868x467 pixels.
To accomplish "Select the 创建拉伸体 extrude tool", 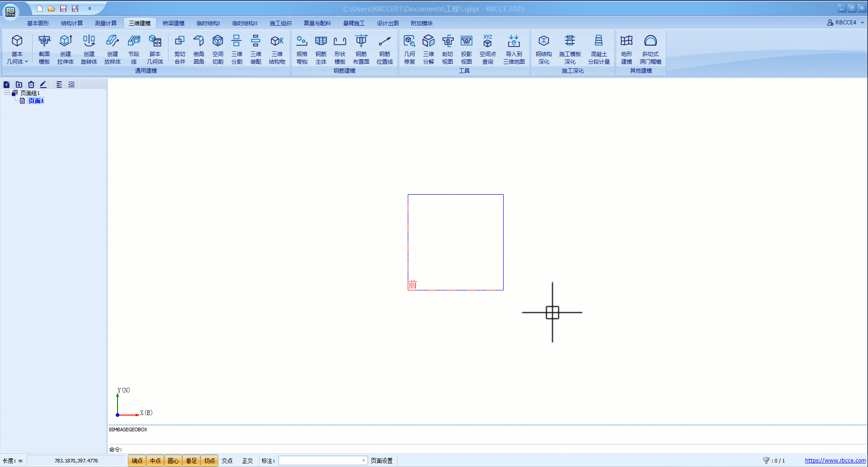I will coord(66,49).
